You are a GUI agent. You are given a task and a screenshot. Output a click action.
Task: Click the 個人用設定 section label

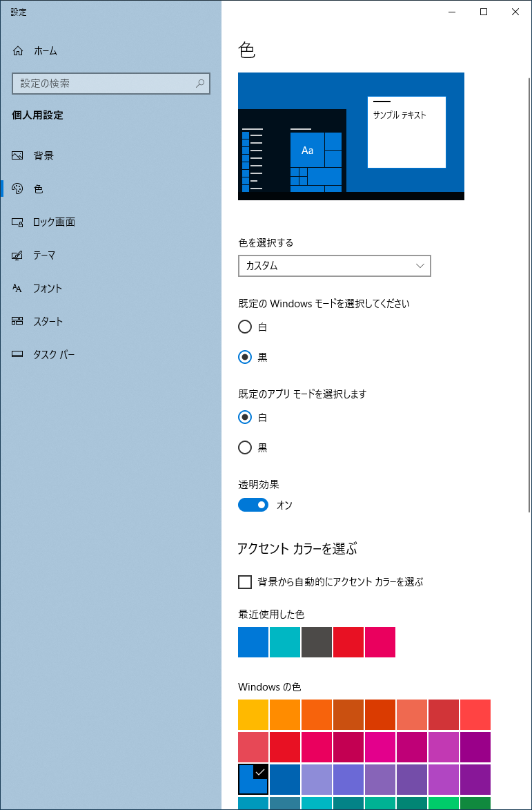point(37,115)
